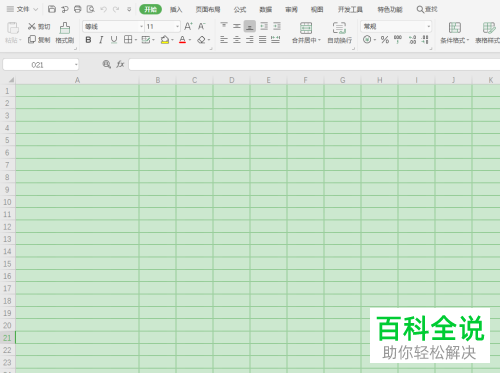Increase font size with A+ icon

click(x=188, y=26)
